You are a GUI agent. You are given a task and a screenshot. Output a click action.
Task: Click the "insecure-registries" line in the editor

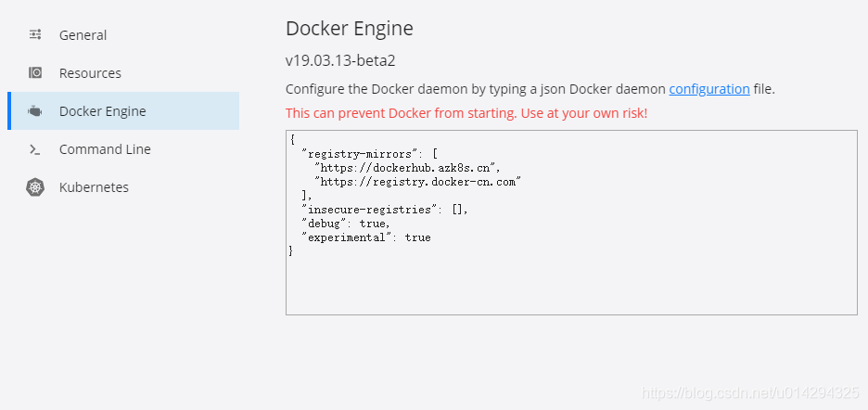[385, 210]
